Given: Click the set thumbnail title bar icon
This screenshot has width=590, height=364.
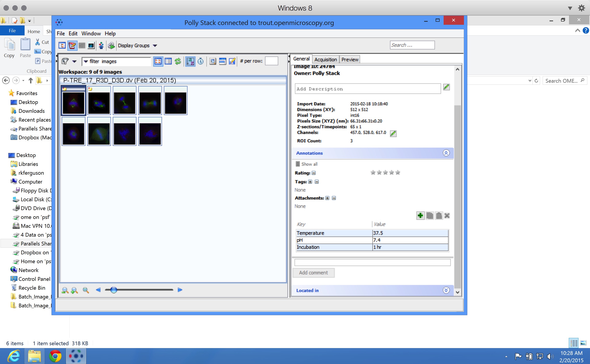Looking at the screenshot, I should coord(222,61).
